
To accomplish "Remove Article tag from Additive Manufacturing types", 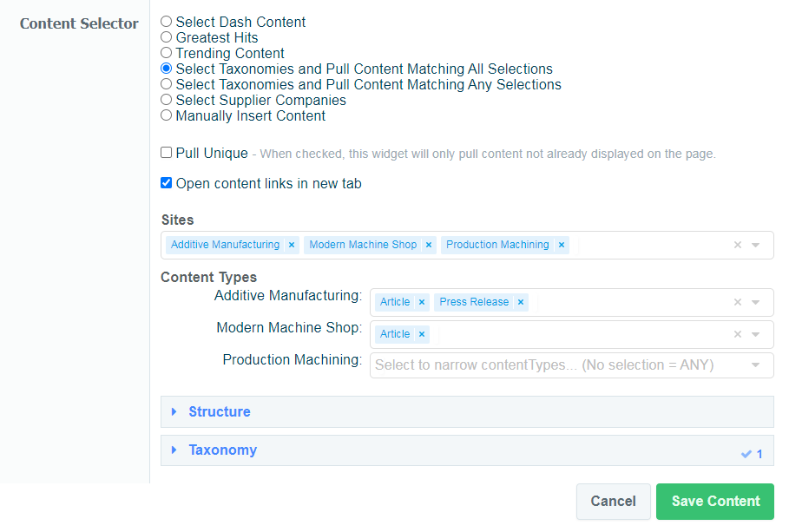I will (x=422, y=303).
